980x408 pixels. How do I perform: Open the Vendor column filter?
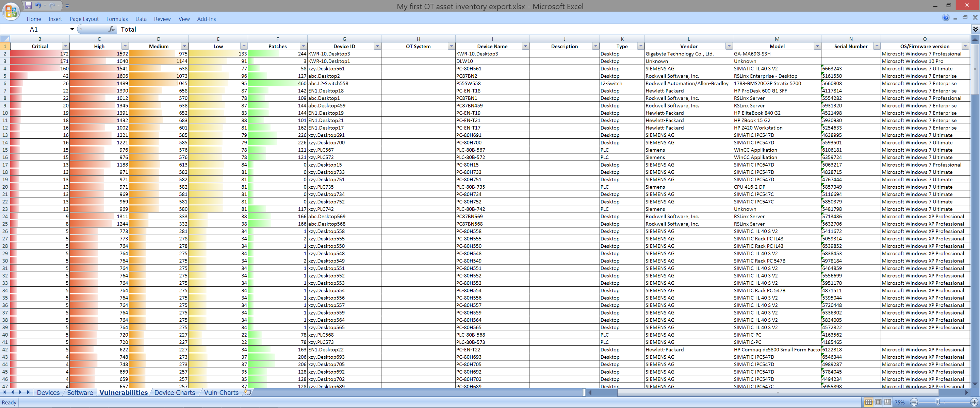(729, 46)
